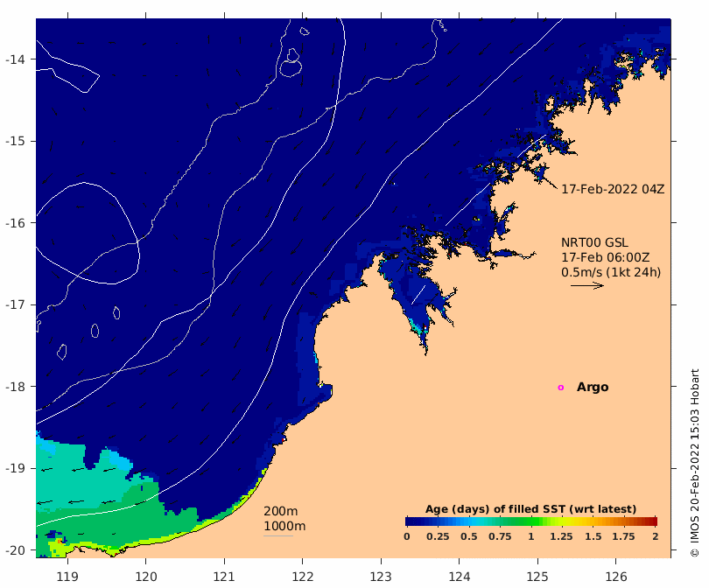
Task: Click the latitude axis label -20
Action: point(15,550)
